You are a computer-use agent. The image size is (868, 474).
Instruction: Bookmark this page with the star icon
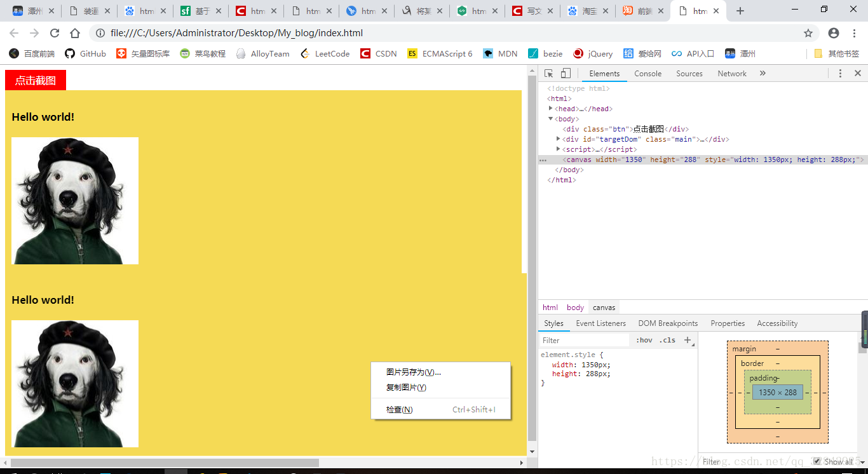(808, 33)
